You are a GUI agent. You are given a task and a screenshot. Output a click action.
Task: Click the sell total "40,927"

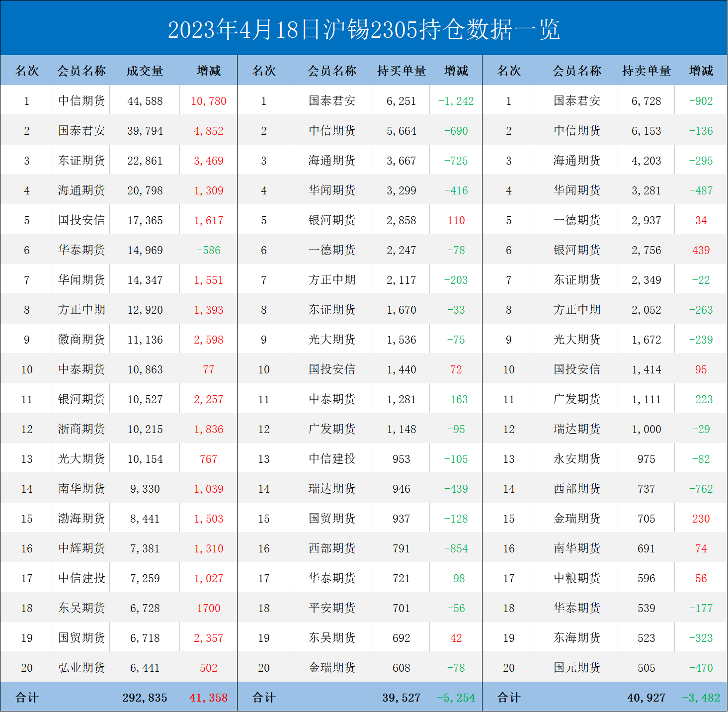coord(647,698)
